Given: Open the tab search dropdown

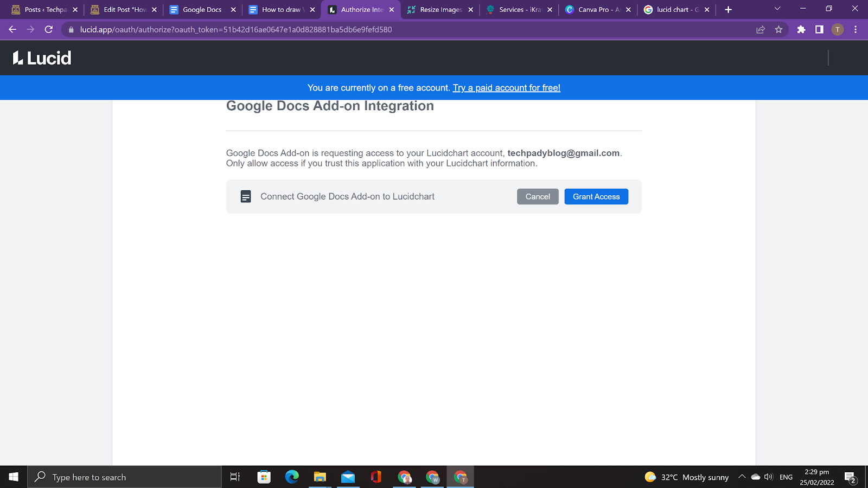Looking at the screenshot, I should [x=777, y=9].
